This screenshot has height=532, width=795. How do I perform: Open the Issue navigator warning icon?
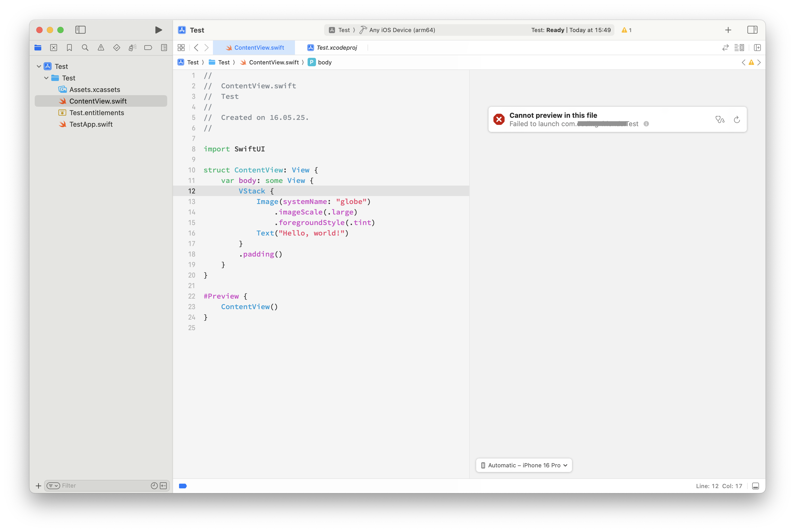101,48
